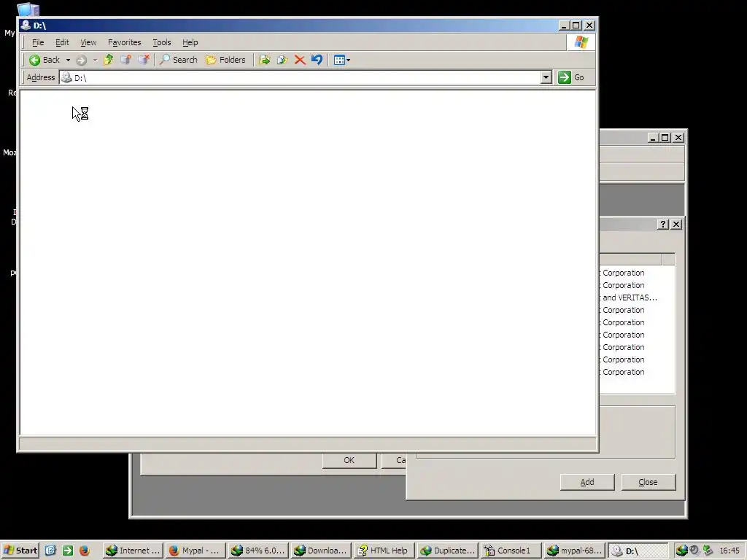Image resolution: width=747 pixels, height=560 pixels.
Task: Click the green arrow quick launch icon
Action: pos(68,551)
